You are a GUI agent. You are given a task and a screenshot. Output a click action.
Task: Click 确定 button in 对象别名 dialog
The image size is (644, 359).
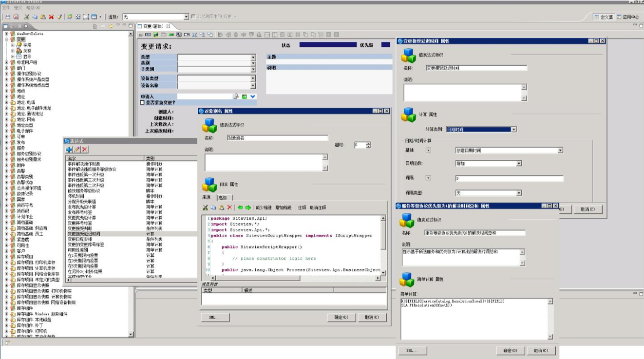click(x=341, y=318)
